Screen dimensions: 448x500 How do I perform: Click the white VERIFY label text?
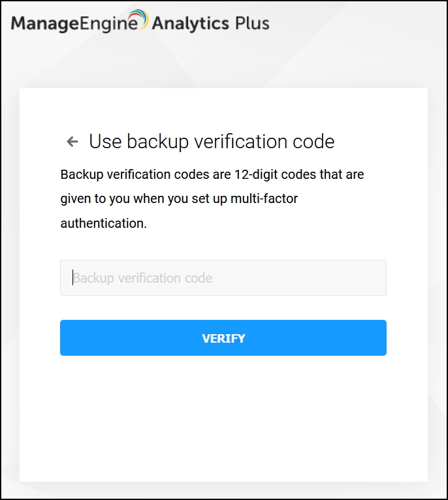[x=223, y=338]
